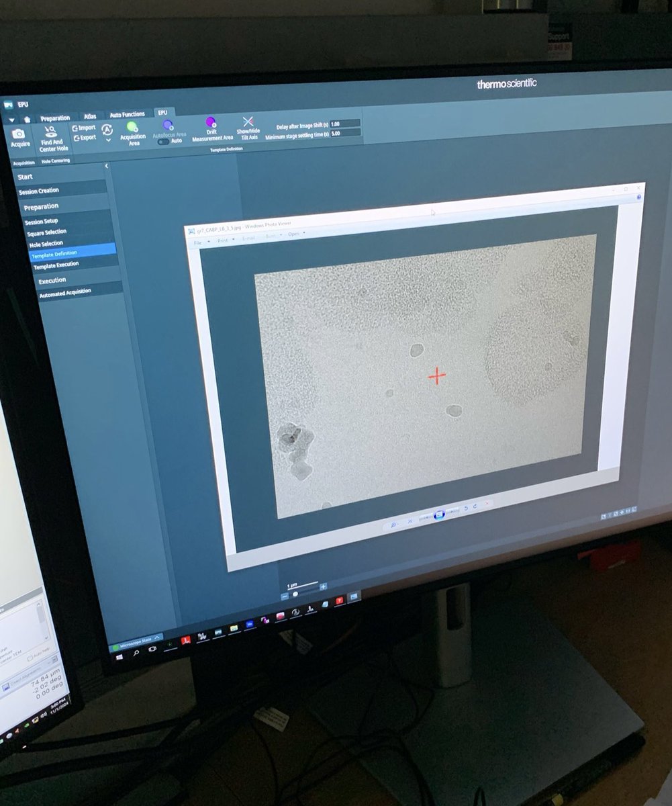This screenshot has height=806, width=672.
Task: Open the Open menu in Photo Viewer
Action: pos(297,234)
